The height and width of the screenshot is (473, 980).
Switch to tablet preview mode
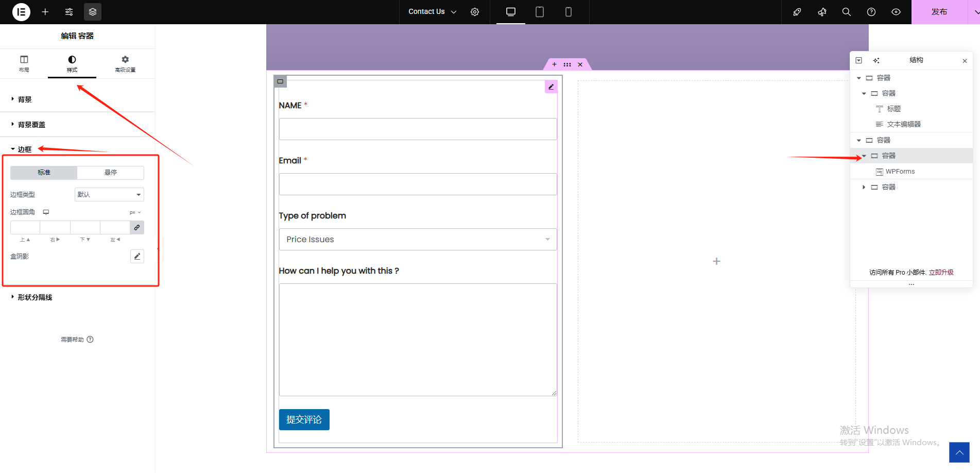pos(539,12)
